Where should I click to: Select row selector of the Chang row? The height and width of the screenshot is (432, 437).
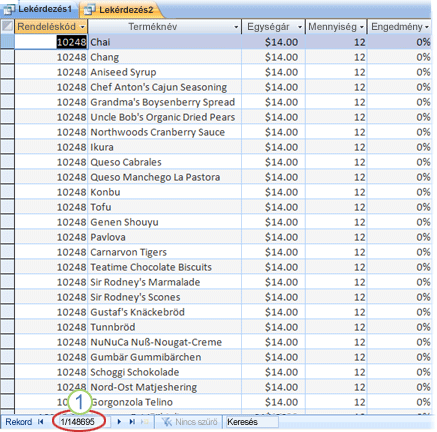pos(7,57)
